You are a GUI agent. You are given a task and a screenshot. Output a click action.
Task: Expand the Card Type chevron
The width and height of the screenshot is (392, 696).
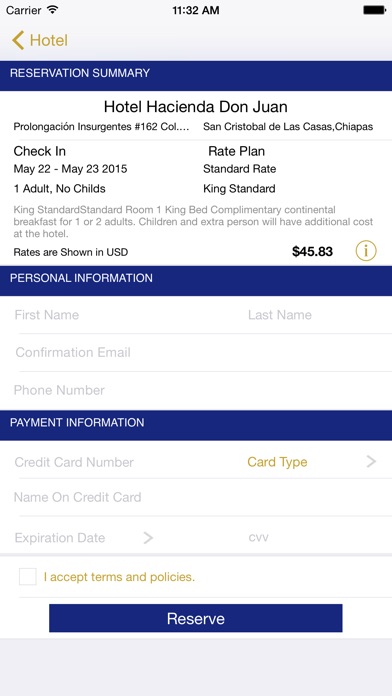pos(371,462)
